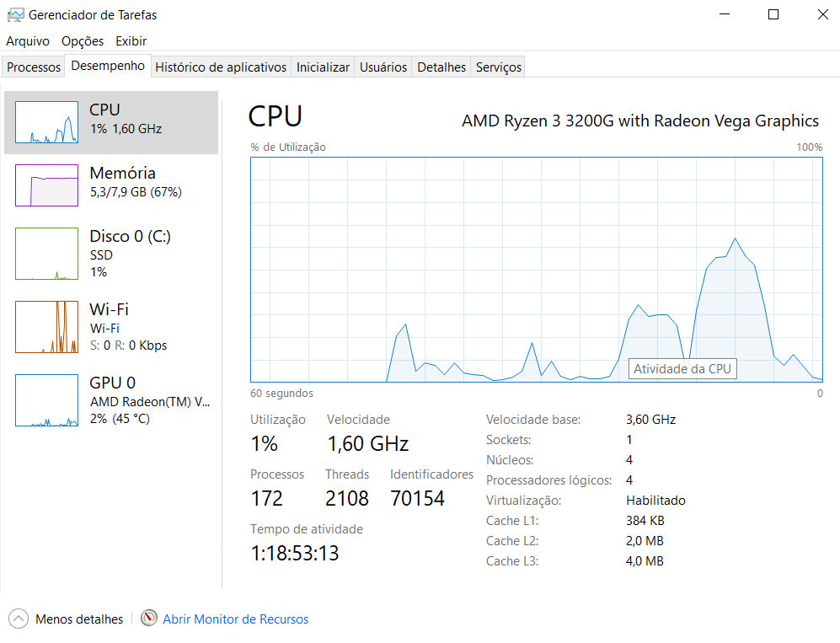Viewport: 840px width, 643px height.
Task: Collapse view with Menos detalhes arrow icon
Action: tap(19, 619)
